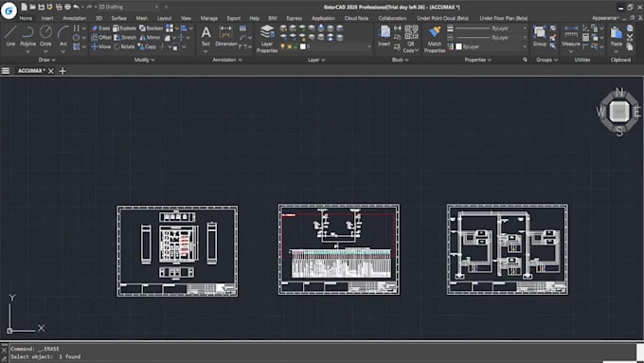Click the Copy tool in Modify
This screenshot has width=644, height=363.
(147, 46)
